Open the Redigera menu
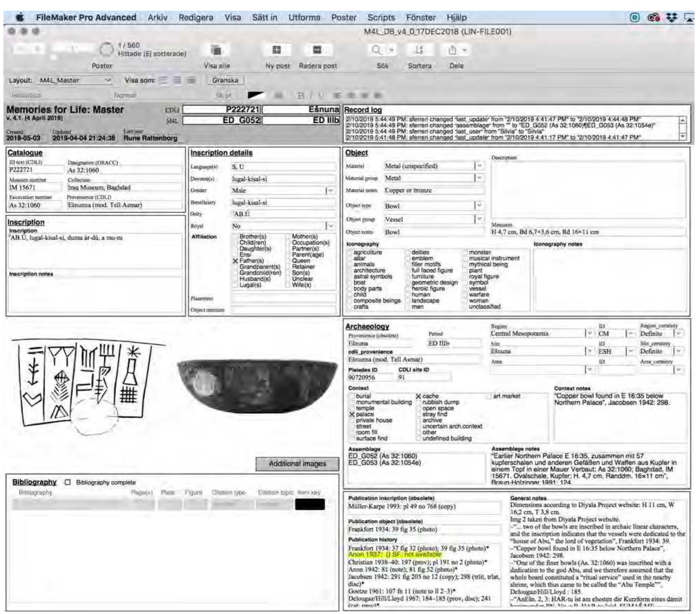 (196, 17)
